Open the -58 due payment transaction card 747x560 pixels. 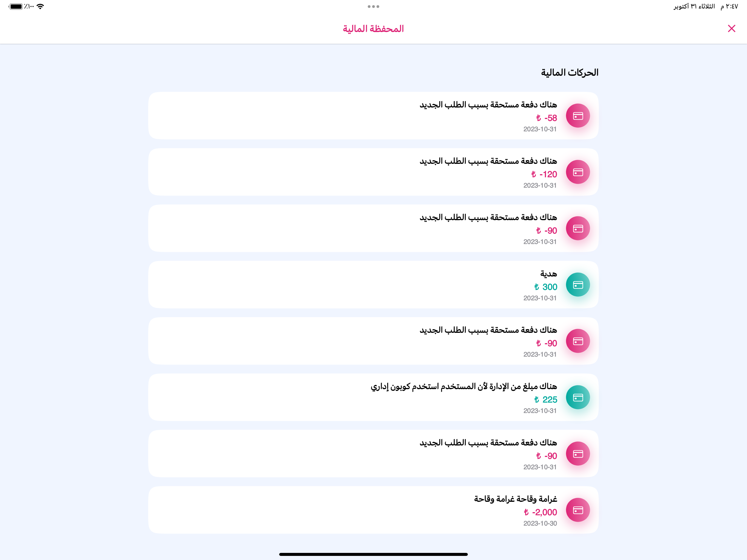click(x=373, y=116)
